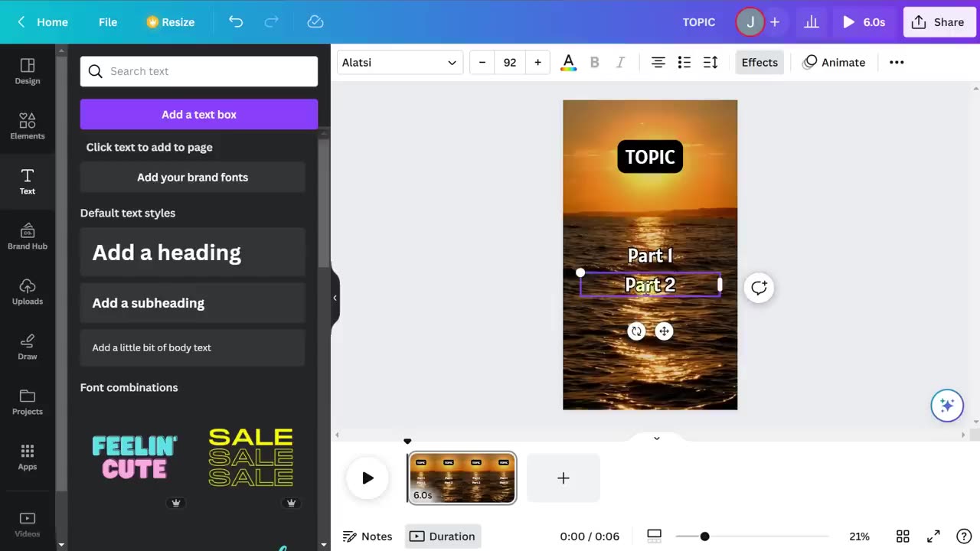
Task: Add collaborators with plus icon
Action: [x=775, y=22]
